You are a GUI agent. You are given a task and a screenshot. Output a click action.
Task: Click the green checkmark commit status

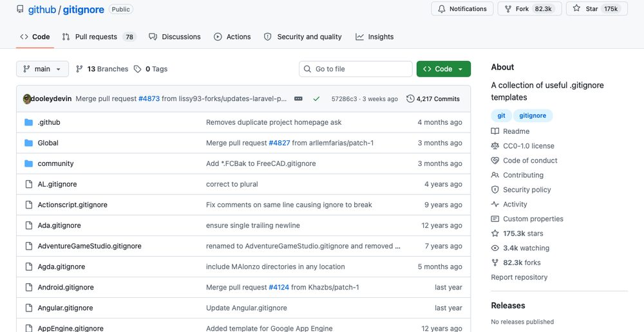[316, 99]
